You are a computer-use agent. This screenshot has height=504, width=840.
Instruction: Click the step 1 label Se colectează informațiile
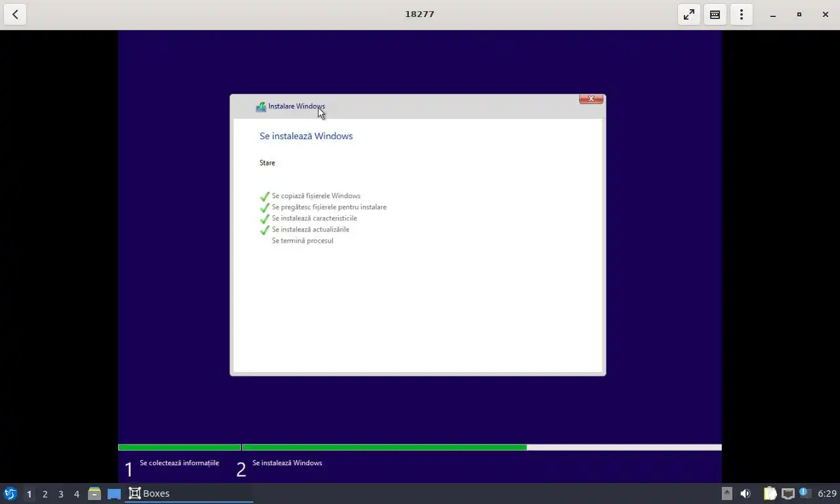point(179,463)
